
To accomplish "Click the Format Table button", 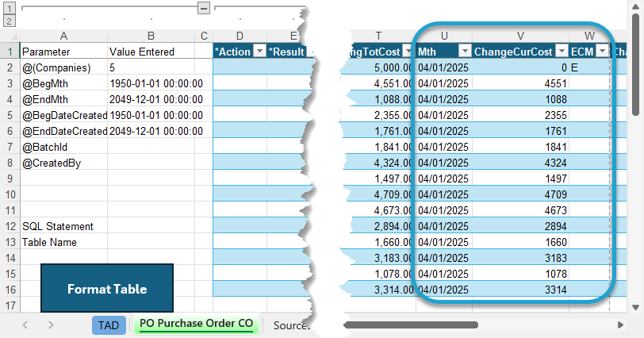I will click(107, 288).
